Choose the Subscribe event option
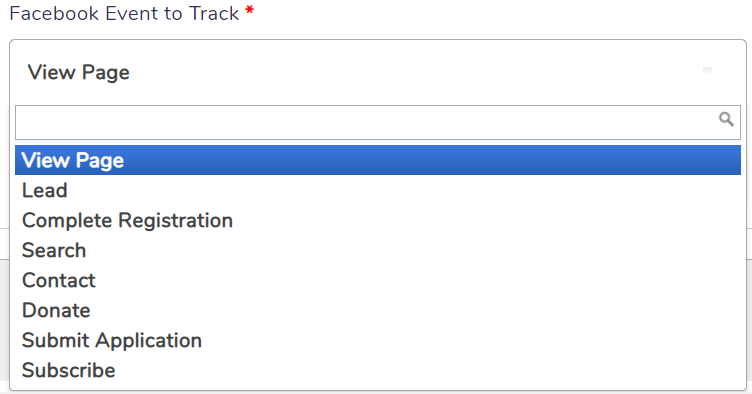The height and width of the screenshot is (394, 752). click(x=378, y=370)
